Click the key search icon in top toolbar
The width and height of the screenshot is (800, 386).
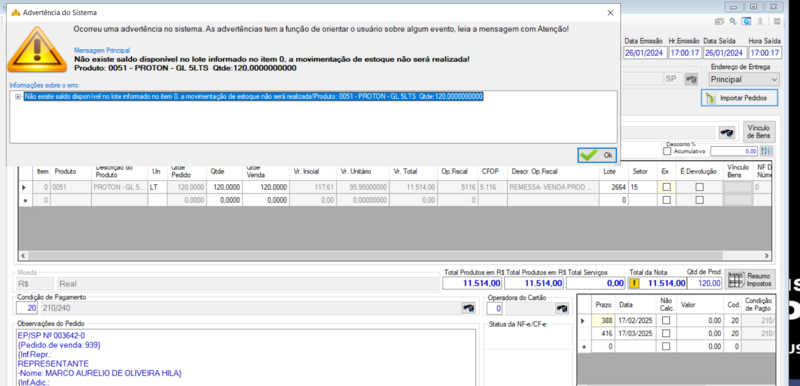point(733,21)
